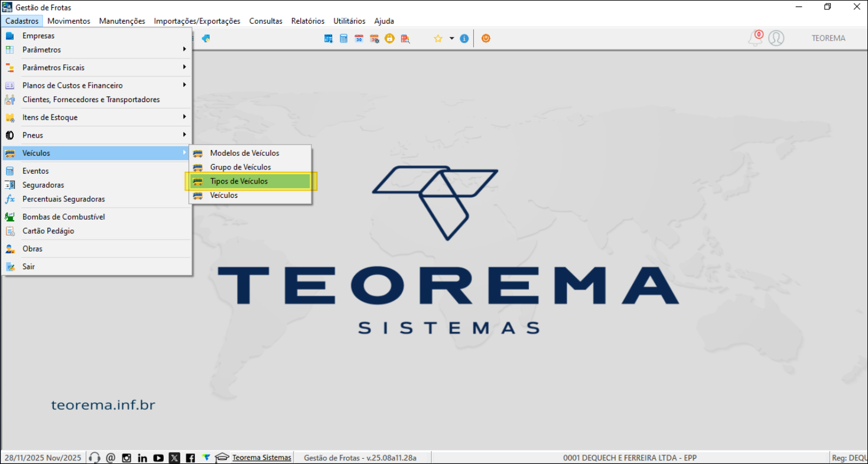Click the user profile avatar icon
This screenshot has width=868, height=464.
pyautogui.click(x=776, y=38)
